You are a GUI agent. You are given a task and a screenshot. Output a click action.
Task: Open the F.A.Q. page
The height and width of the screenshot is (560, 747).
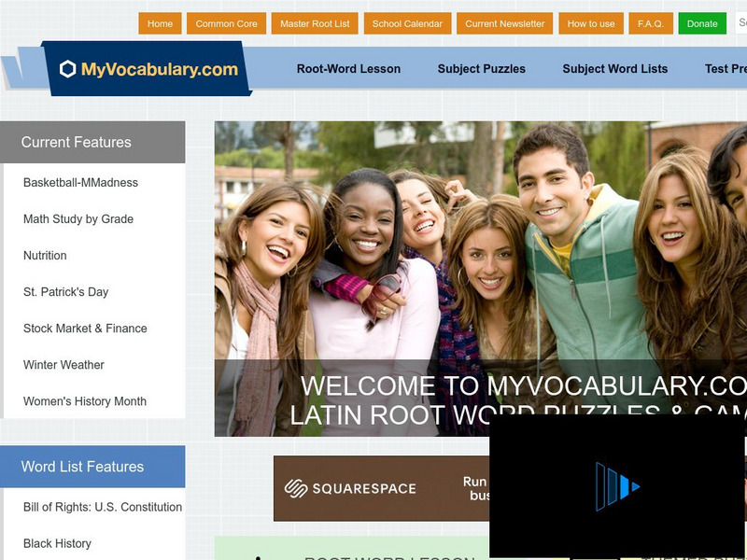coord(651,23)
